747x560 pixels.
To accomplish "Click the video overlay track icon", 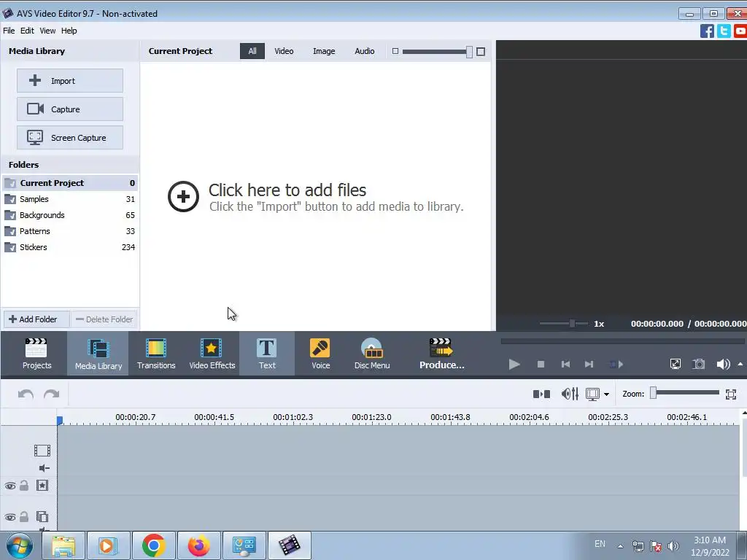I will point(42,517).
